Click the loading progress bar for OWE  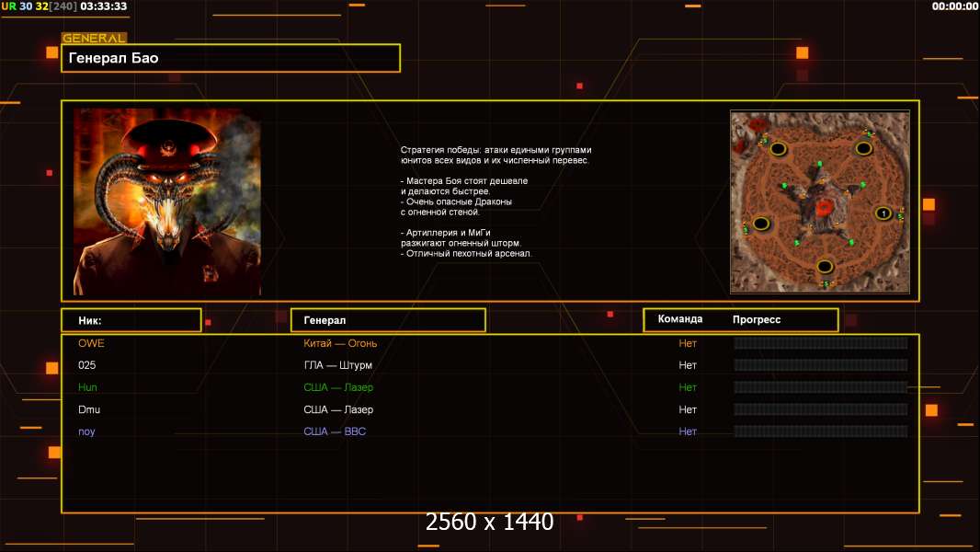(820, 343)
